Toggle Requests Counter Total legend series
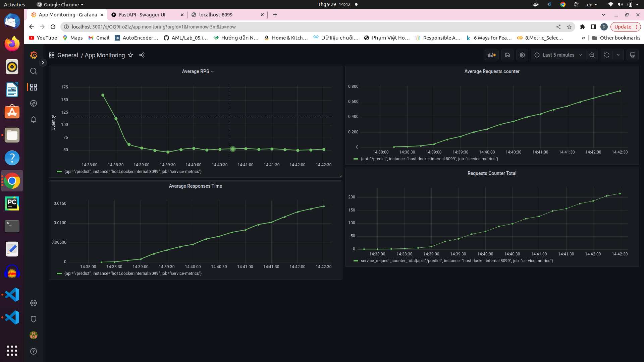 pos(457,261)
